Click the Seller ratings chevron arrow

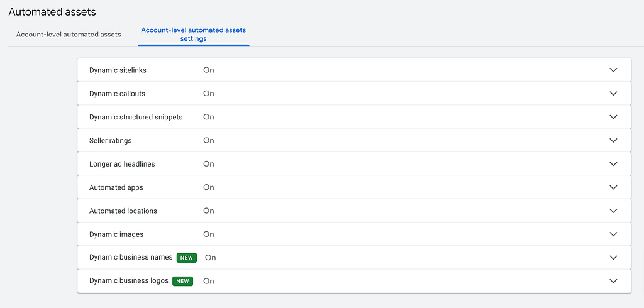pos(613,140)
